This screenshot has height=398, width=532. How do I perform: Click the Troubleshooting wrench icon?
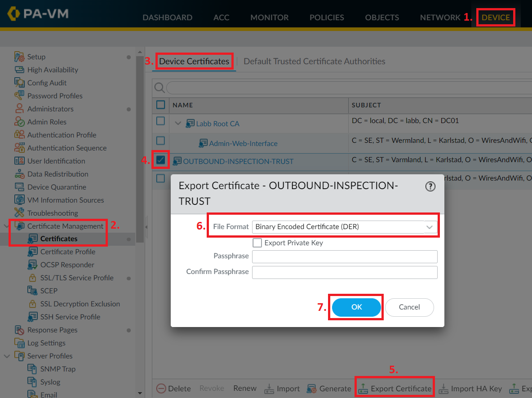(x=20, y=212)
